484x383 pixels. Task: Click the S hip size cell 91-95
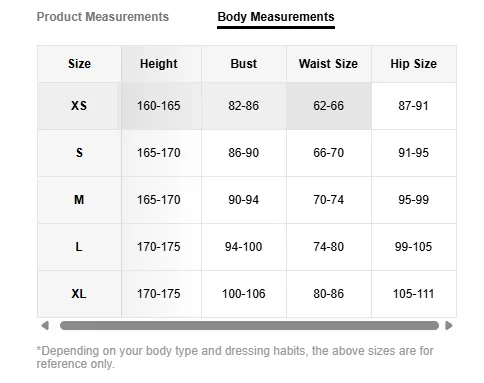click(x=413, y=153)
